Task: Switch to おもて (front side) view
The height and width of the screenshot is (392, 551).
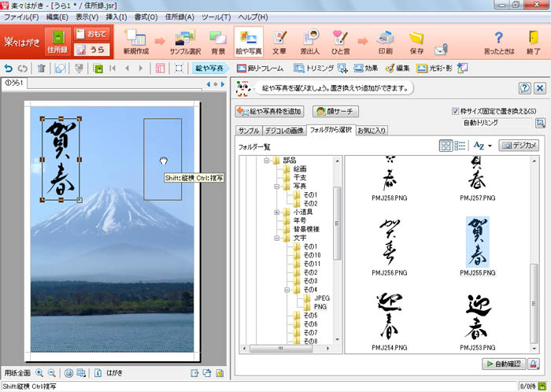Action: point(93,34)
